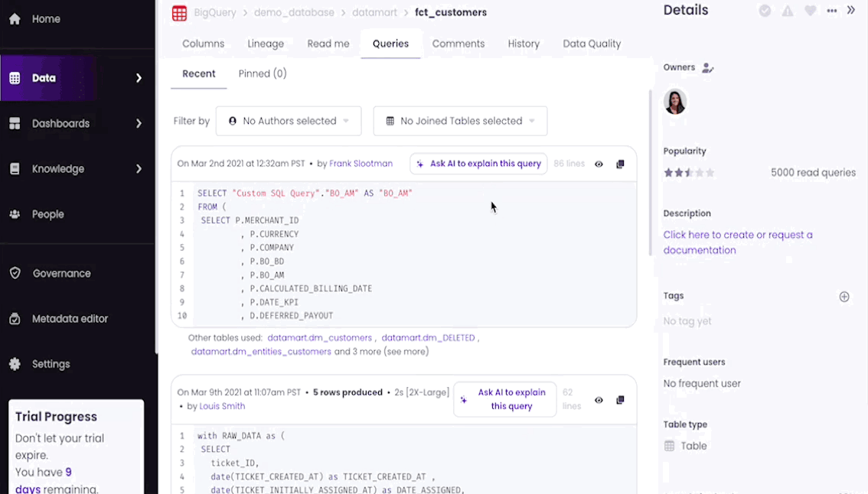Image resolution: width=868 pixels, height=494 pixels.
Task: Open the ellipsis options menu in Details panel
Action: (x=832, y=11)
